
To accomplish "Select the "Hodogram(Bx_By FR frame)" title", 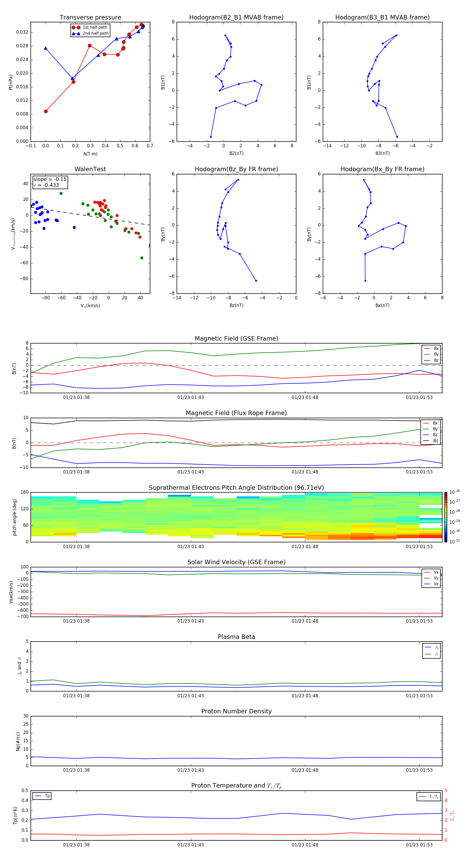I will 382,169.
